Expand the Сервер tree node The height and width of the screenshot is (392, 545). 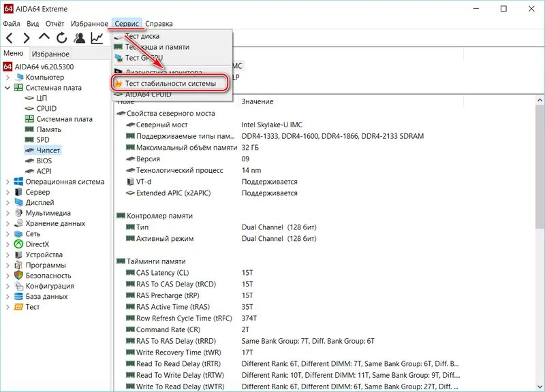[x=7, y=192]
